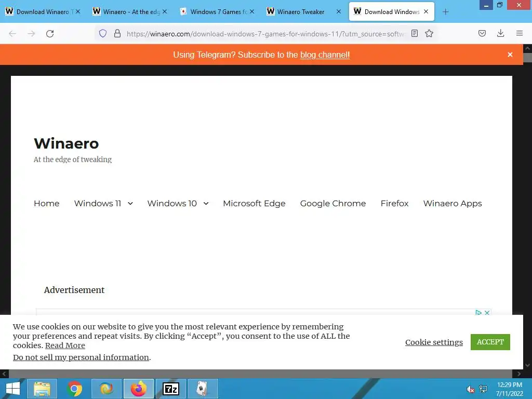Click the AdChoices triangle icon
This screenshot has height=399, width=532.
click(x=478, y=312)
